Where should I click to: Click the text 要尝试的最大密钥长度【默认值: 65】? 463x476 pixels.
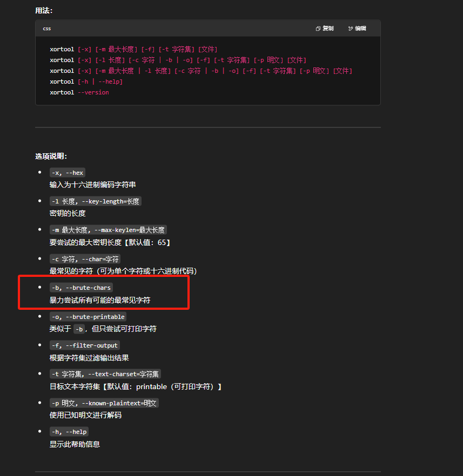pos(110,242)
